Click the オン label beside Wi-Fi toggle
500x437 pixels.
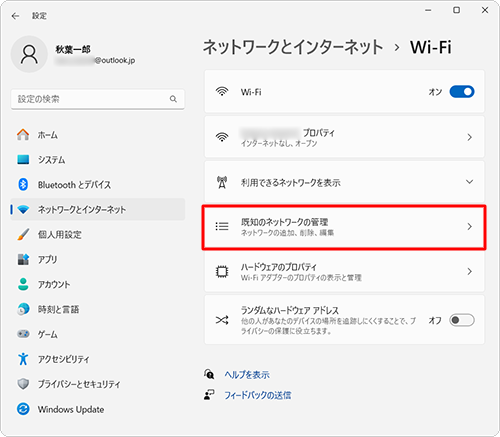(435, 92)
